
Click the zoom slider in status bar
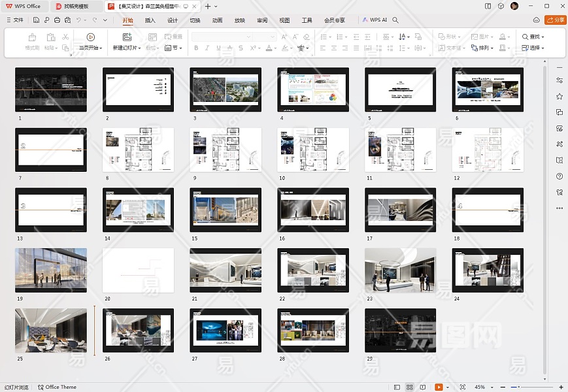tap(533, 387)
